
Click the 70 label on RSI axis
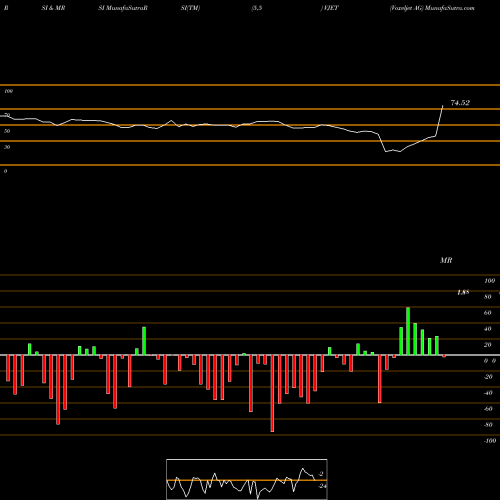(7, 115)
